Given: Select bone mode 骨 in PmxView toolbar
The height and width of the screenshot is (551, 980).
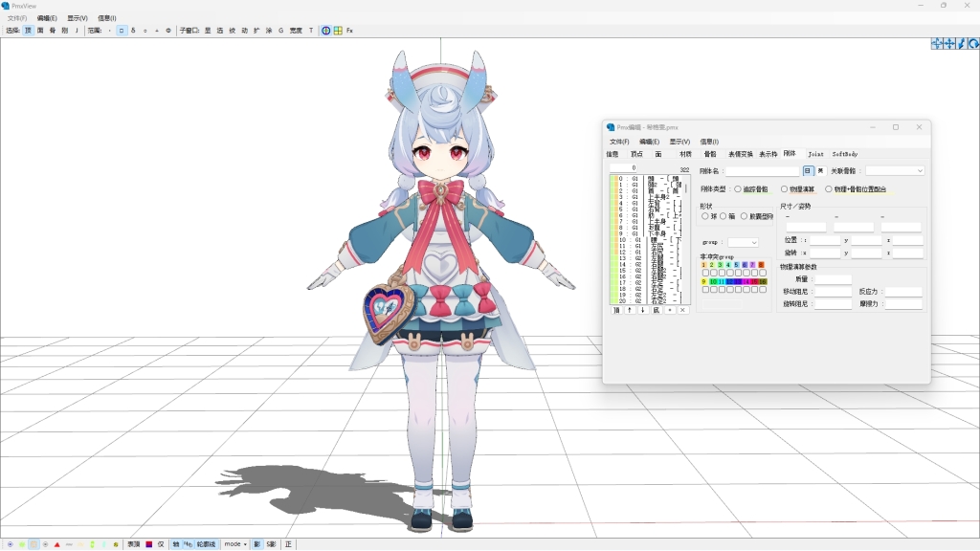Looking at the screenshot, I should point(53,30).
